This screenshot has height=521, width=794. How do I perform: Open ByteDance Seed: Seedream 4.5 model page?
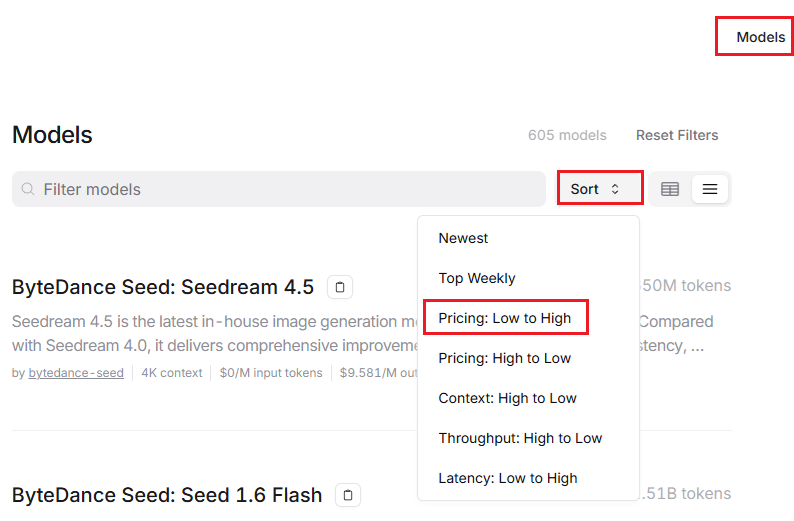pyautogui.click(x=163, y=287)
